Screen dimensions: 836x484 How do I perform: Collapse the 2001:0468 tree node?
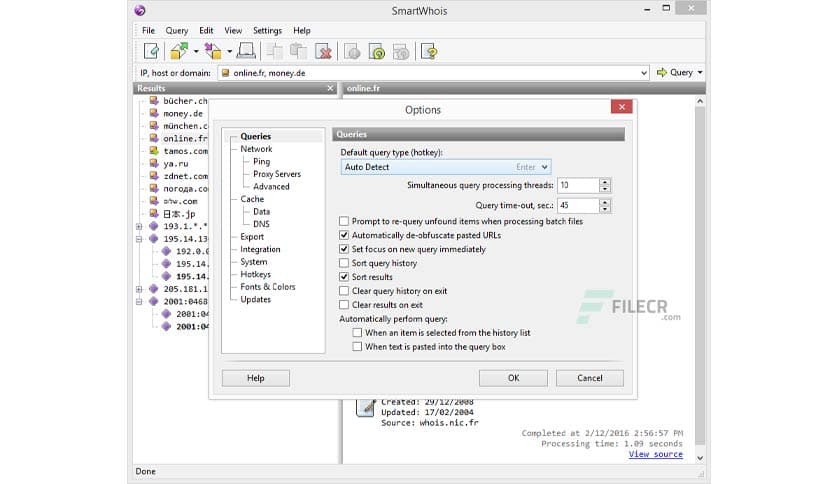[x=139, y=302]
